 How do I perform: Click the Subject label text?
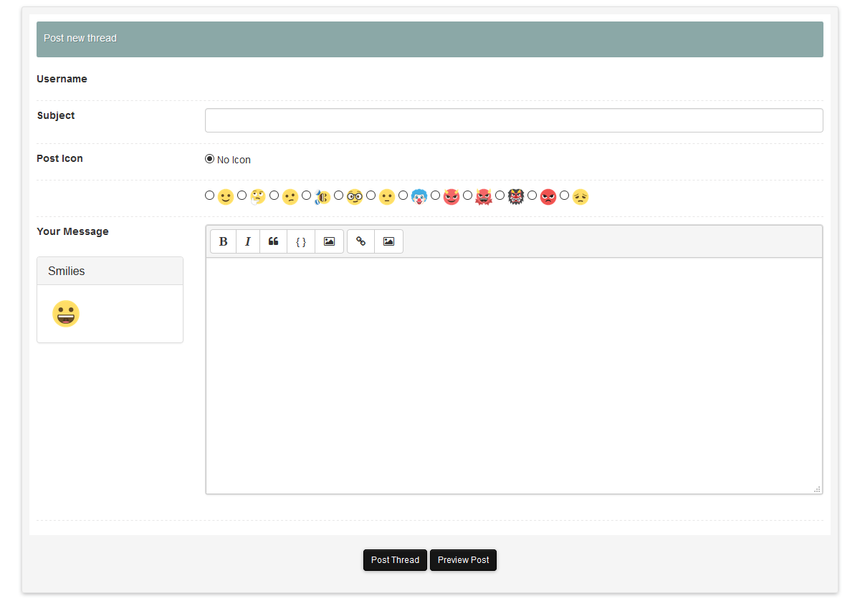click(56, 115)
